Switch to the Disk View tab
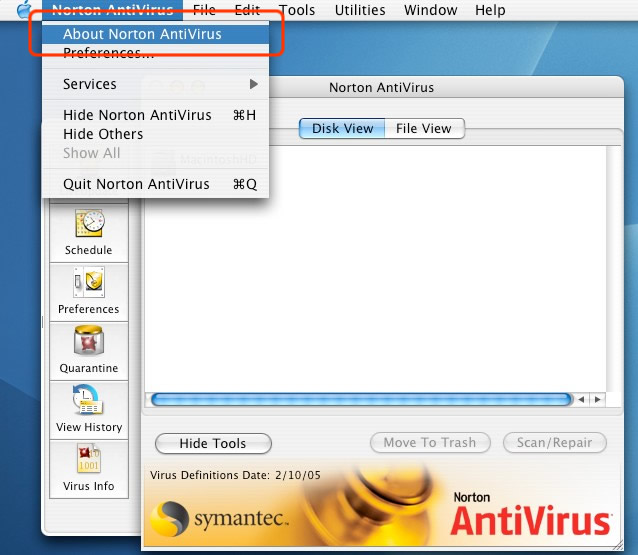638x555 pixels. pos(342,129)
